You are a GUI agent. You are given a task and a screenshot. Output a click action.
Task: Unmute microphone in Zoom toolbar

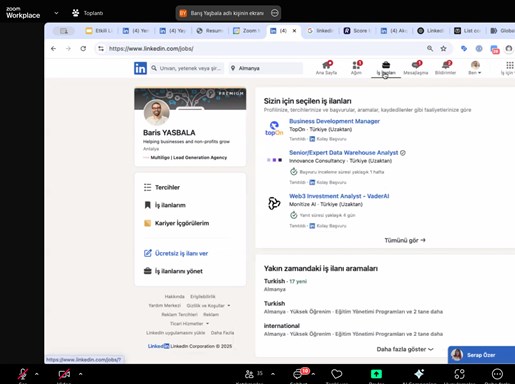23,374
